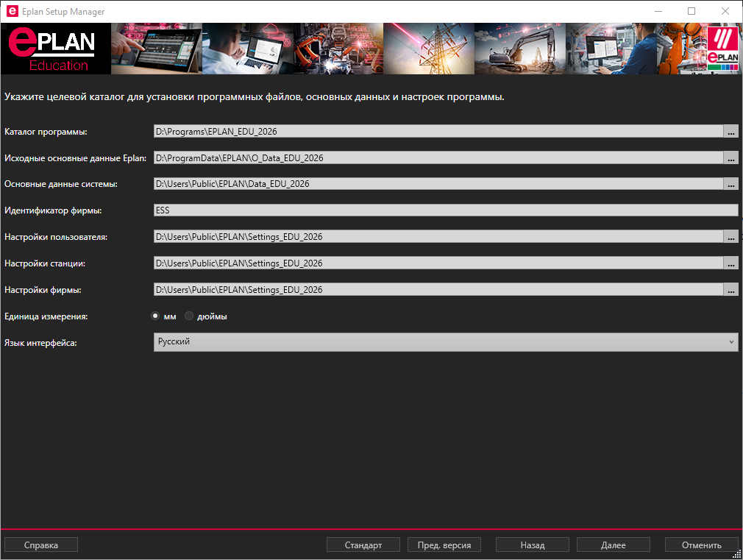This screenshot has height=560, width=743.
Task: Browse for Исходные основные данные Eplan folder
Action: point(730,158)
